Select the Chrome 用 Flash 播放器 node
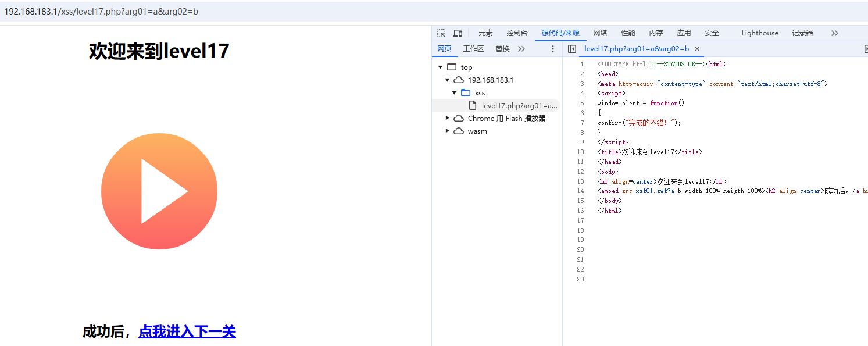 (x=506, y=119)
